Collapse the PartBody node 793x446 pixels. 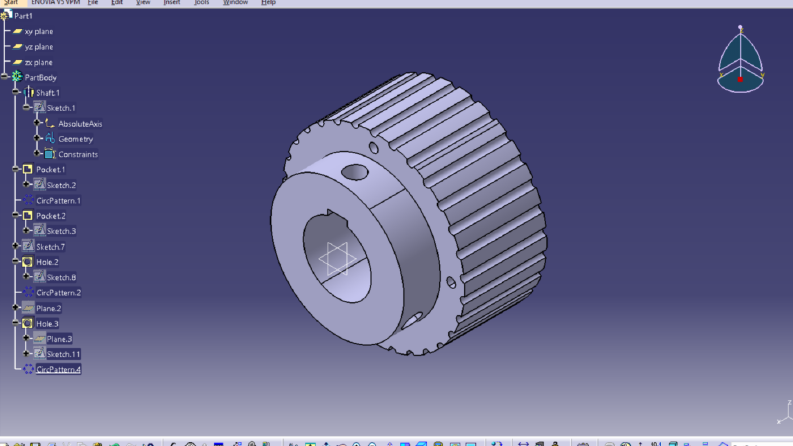click(5, 77)
